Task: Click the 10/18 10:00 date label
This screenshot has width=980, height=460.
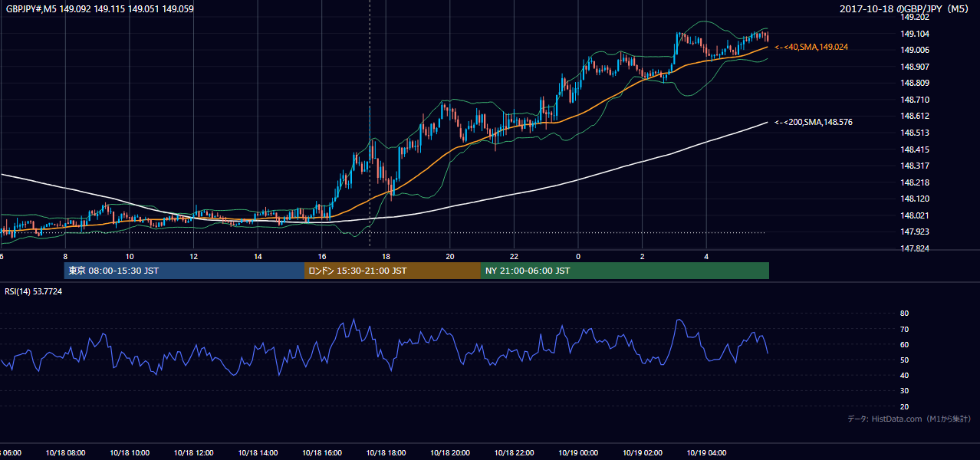Action: pyautogui.click(x=130, y=452)
